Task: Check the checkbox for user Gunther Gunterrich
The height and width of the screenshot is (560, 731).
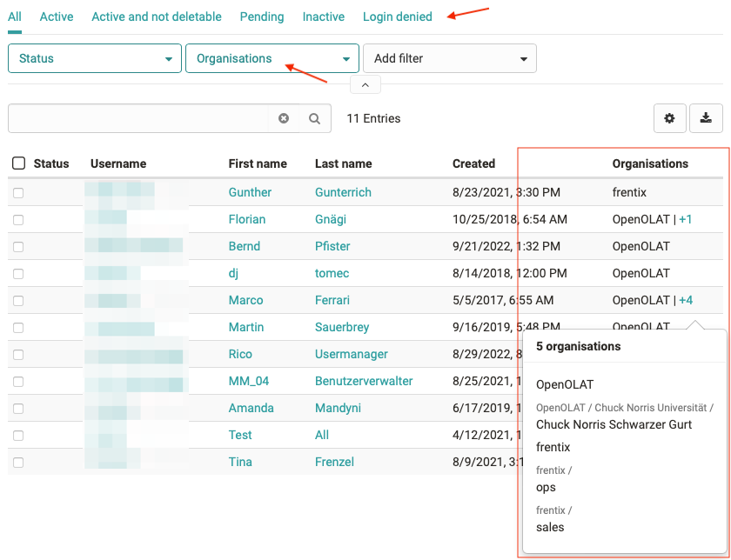Action: (x=18, y=193)
